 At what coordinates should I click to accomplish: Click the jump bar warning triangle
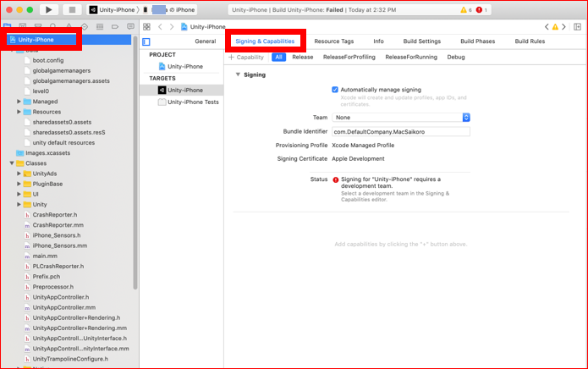[x=555, y=26]
